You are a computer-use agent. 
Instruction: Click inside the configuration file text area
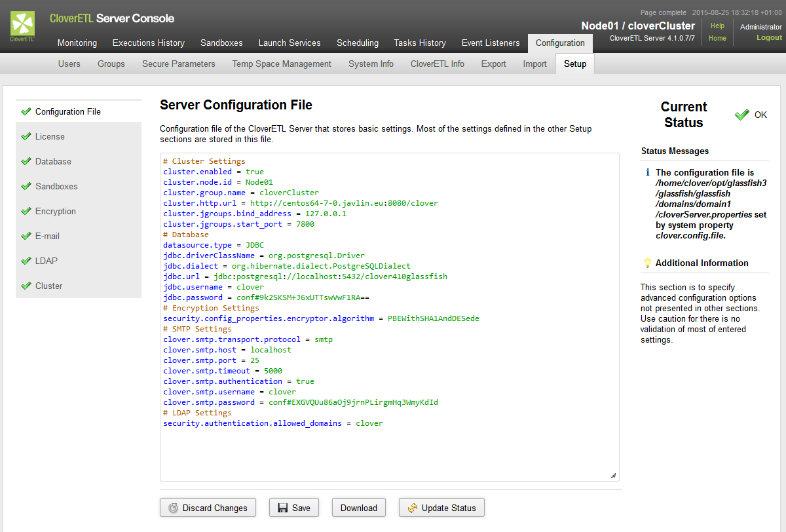tap(390, 452)
